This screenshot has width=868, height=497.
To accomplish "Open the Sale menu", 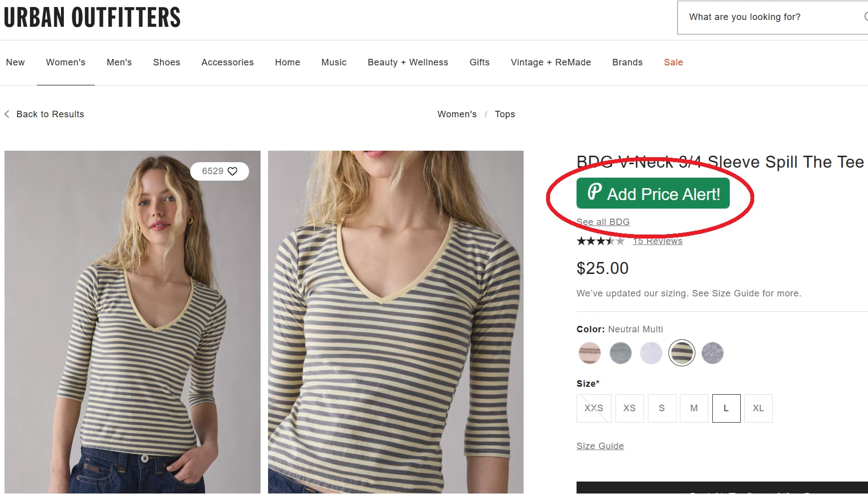I will pos(673,62).
